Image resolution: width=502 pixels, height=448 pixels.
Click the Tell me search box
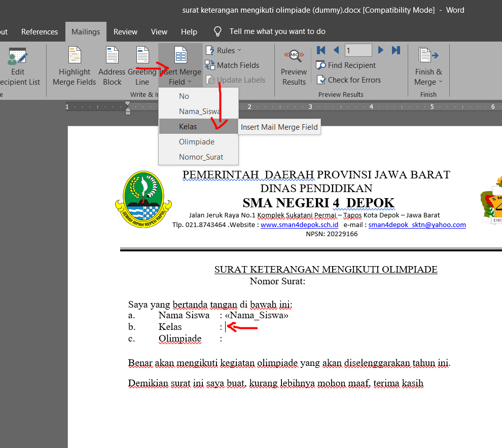click(277, 31)
